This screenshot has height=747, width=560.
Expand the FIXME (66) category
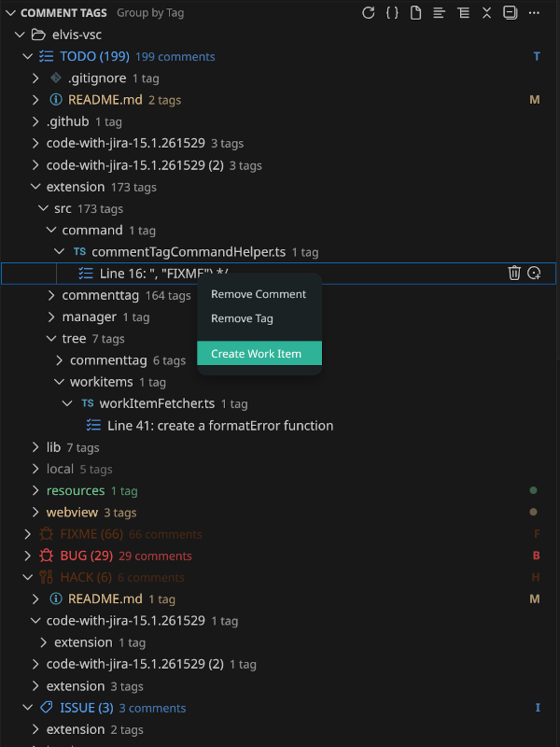(27, 533)
